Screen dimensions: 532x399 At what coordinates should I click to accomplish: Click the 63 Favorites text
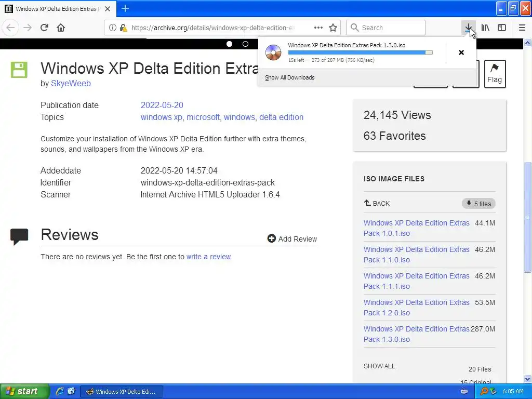tap(395, 136)
